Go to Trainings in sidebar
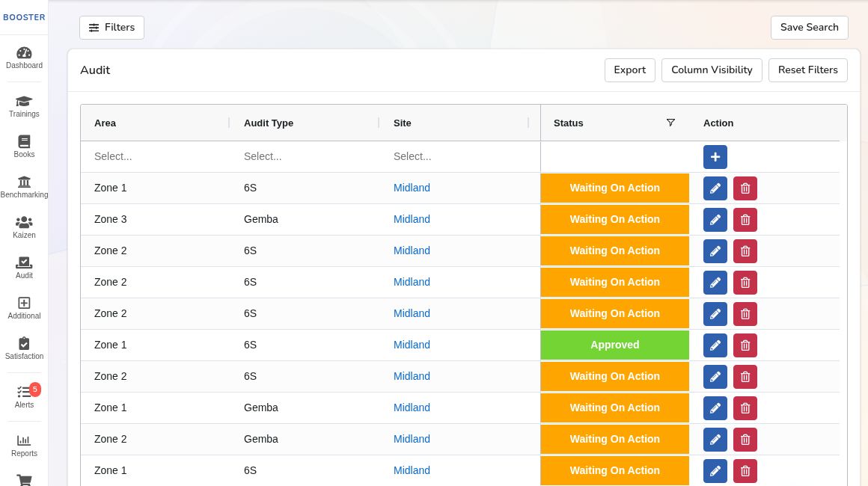Viewport: 868px width, 486px height. [24, 107]
